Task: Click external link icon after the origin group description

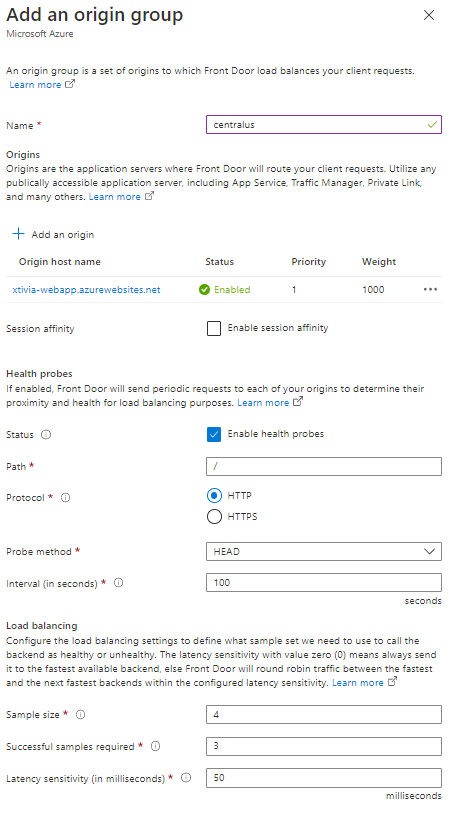Action: coord(70,84)
